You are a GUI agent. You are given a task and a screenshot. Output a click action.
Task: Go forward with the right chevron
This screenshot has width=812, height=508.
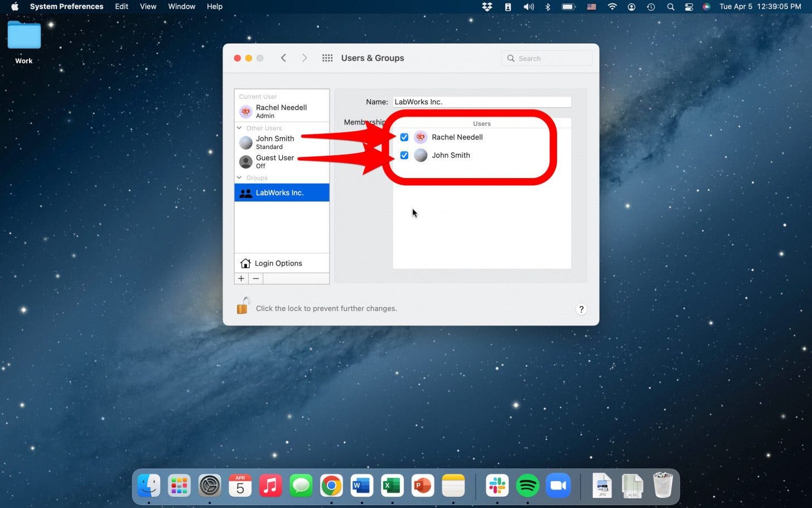click(x=304, y=58)
